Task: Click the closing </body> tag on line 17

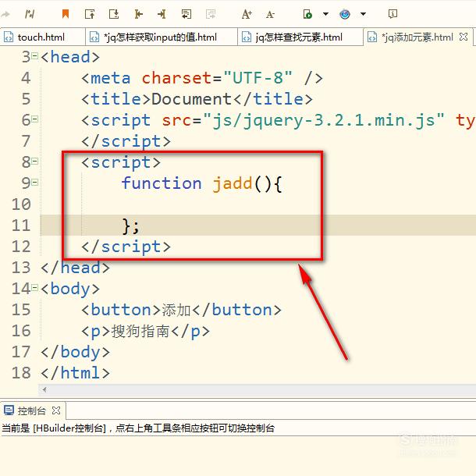Action: [75, 352]
